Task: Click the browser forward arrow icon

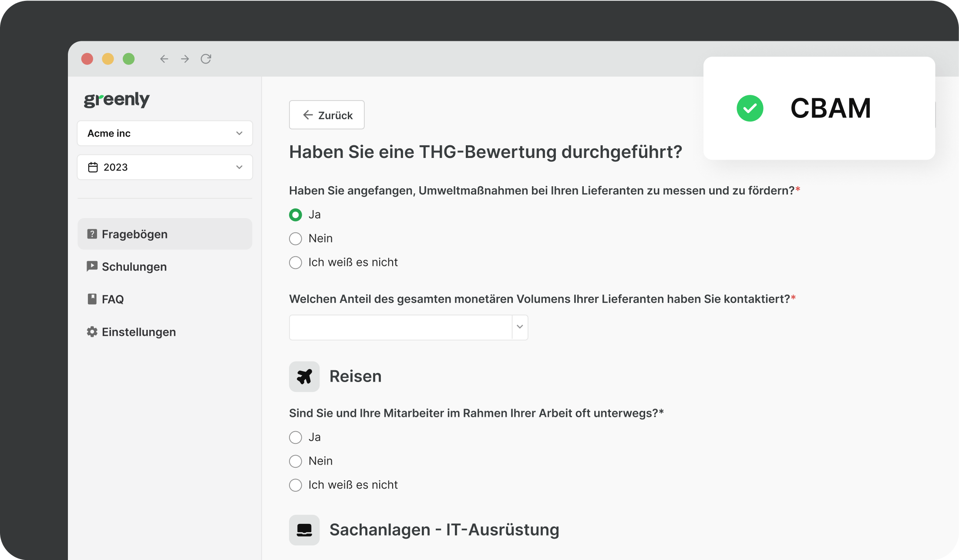Action: pyautogui.click(x=185, y=59)
